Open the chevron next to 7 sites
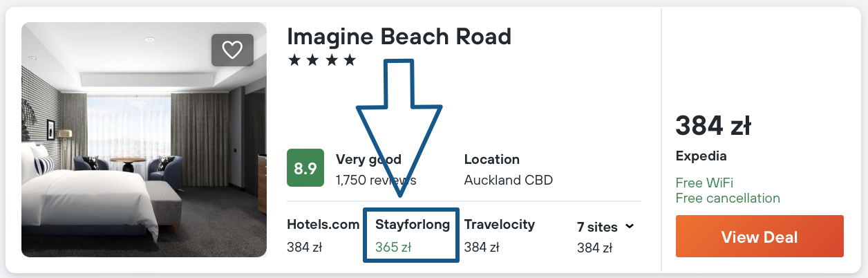This screenshot has height=278, width=868. click(630, 226)
